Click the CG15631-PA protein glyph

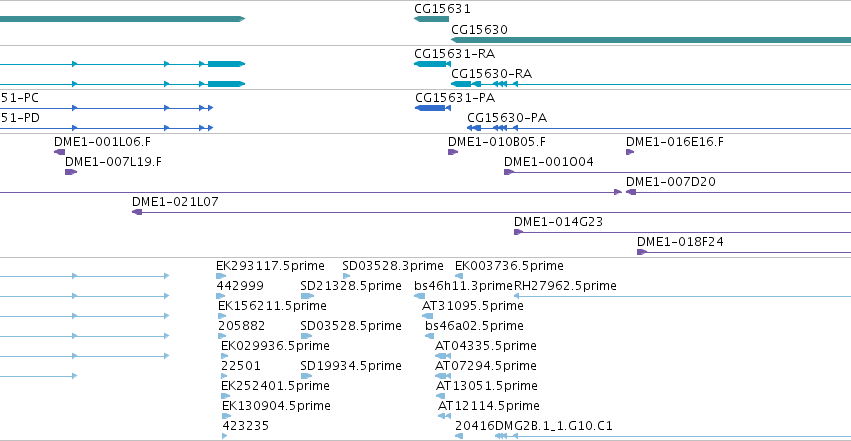(x=433, y=108)
